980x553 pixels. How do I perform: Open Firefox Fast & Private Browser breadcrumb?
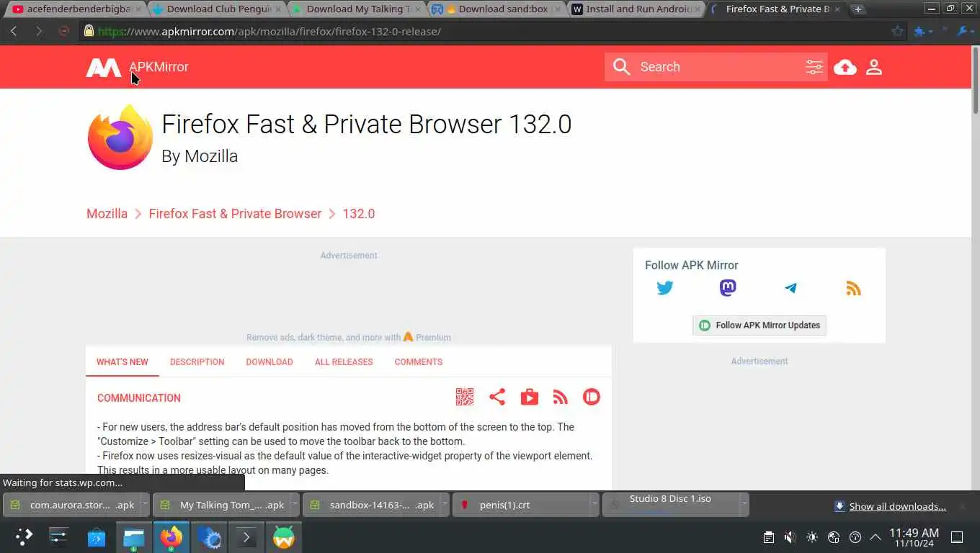coord(235,214)
